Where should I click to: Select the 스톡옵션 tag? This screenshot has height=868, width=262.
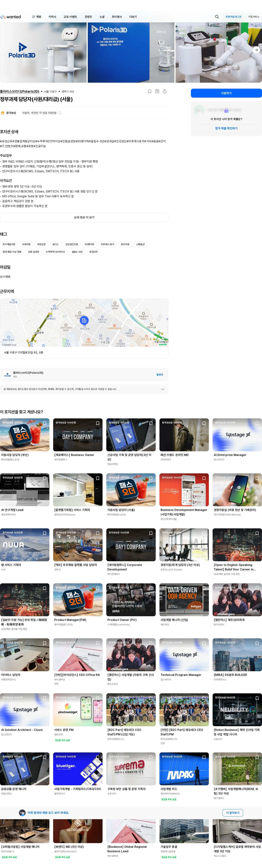click(140, 244)
